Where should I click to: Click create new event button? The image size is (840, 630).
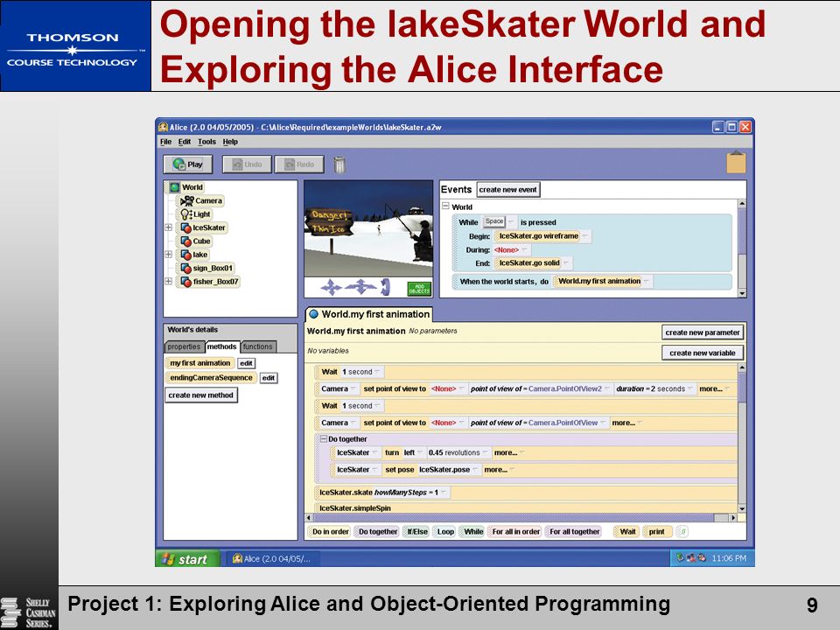point(507,190)
